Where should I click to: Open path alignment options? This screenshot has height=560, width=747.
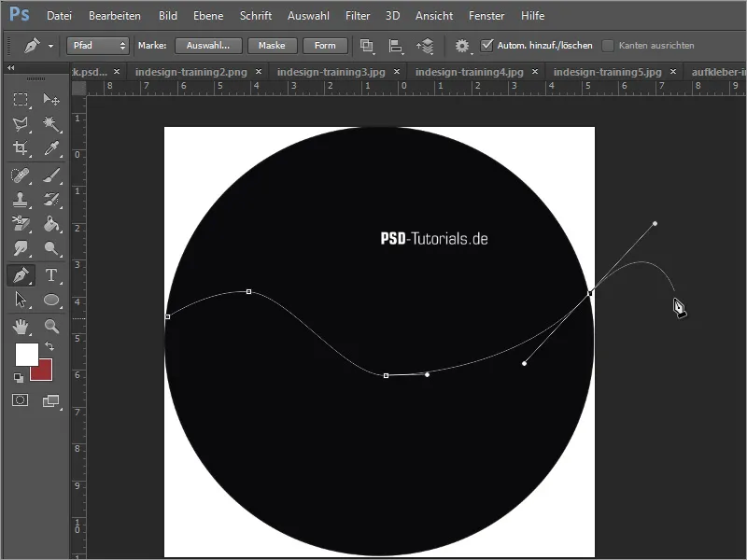(395, 46)
